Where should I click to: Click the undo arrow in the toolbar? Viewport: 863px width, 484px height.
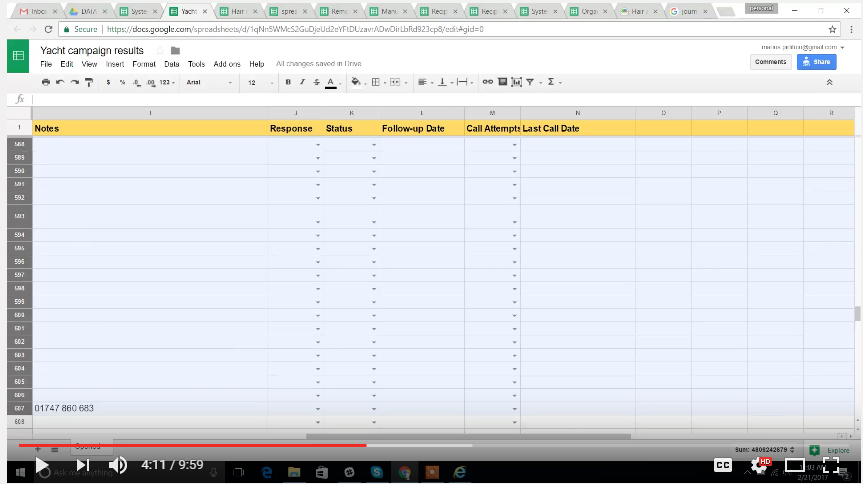point(60,82)
